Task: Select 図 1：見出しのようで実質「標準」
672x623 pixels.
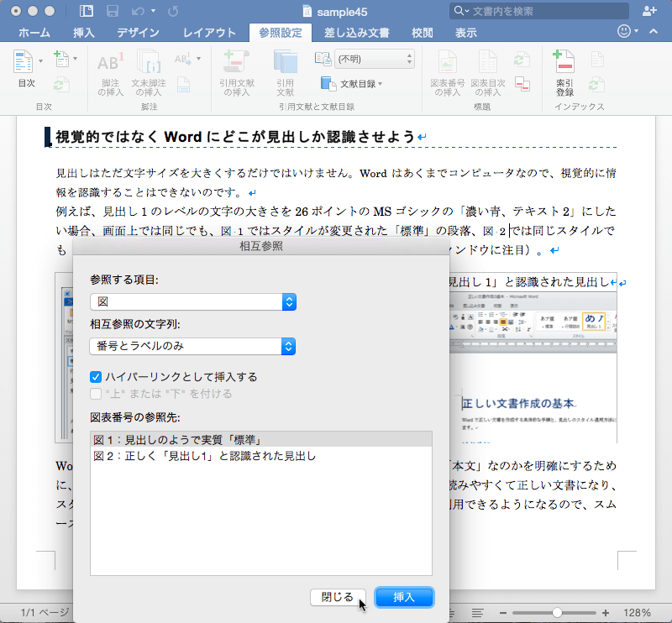Action: click(x=261, y=440)
